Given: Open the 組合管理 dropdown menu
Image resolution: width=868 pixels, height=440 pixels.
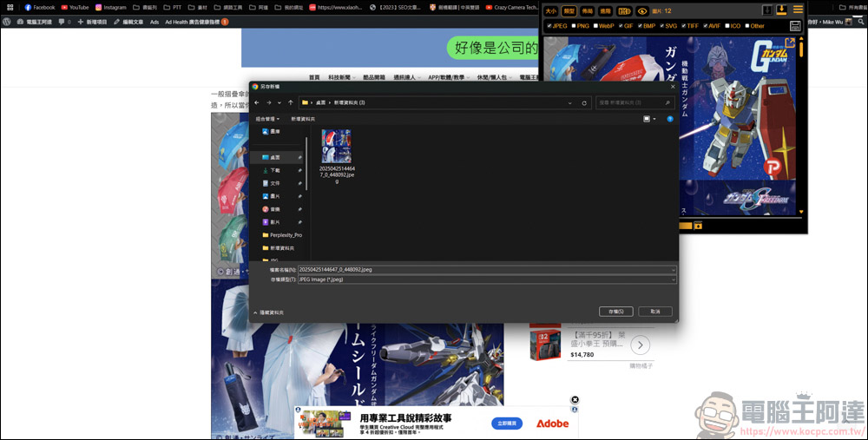Looking at the screenshot, I should tap(267, 119).
